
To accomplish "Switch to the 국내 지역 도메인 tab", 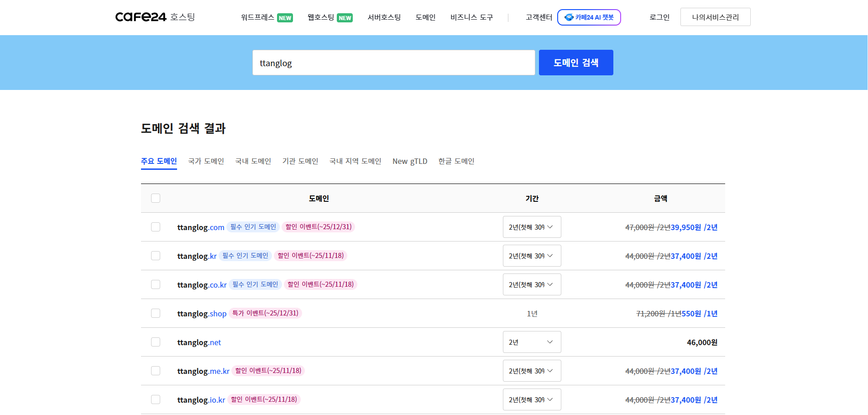I will [356, 161].
